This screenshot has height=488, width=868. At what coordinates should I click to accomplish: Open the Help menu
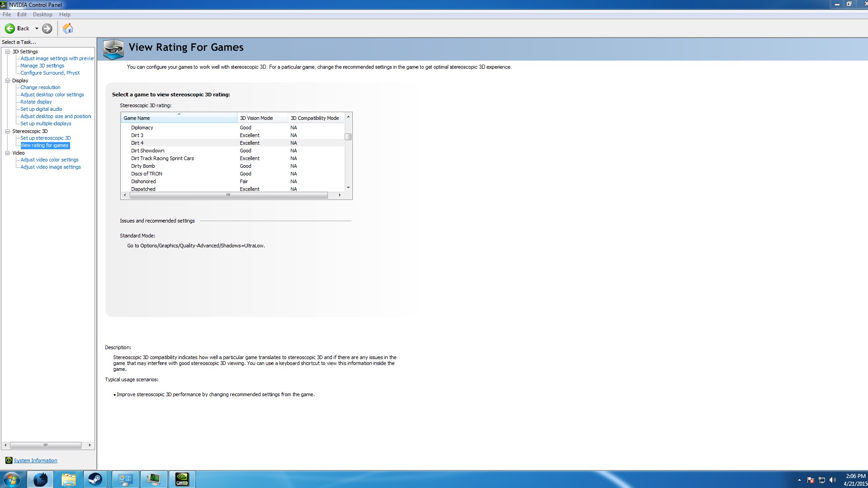65,14
